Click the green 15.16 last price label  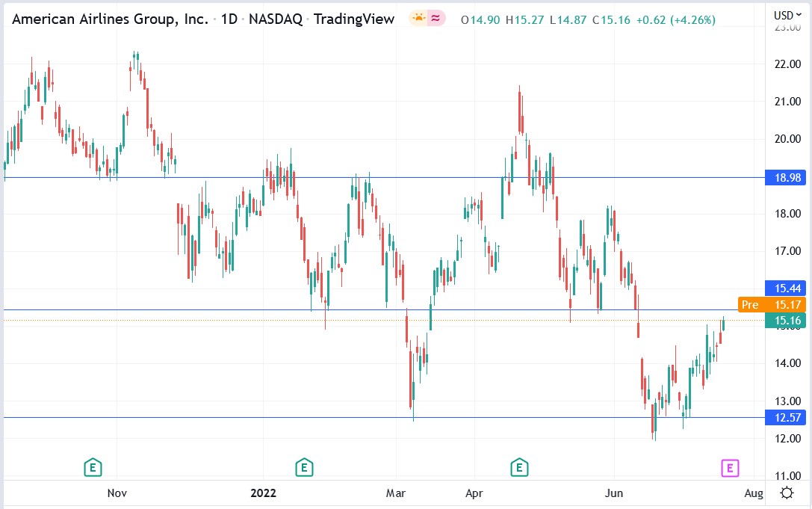[786, 321]
